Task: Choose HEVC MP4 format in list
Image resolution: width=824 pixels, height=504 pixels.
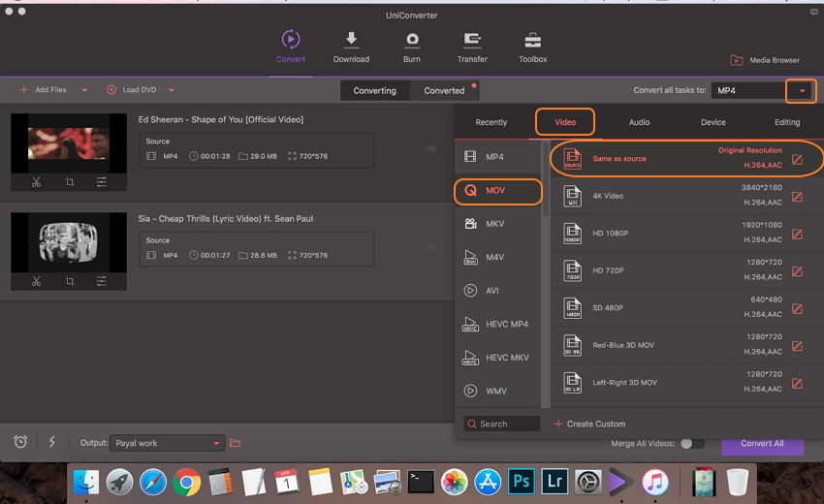Action: pos(497,324)
